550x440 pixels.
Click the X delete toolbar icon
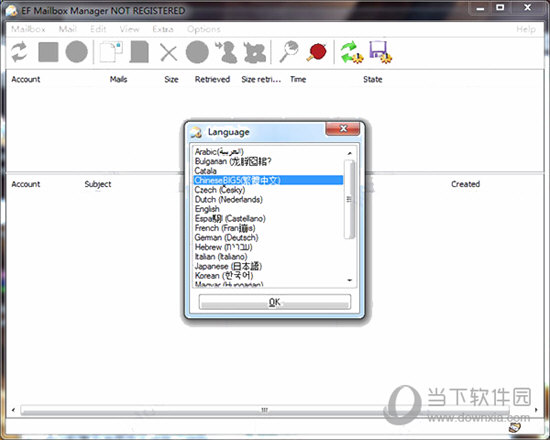pyautogui.click(x=168, y=53)
